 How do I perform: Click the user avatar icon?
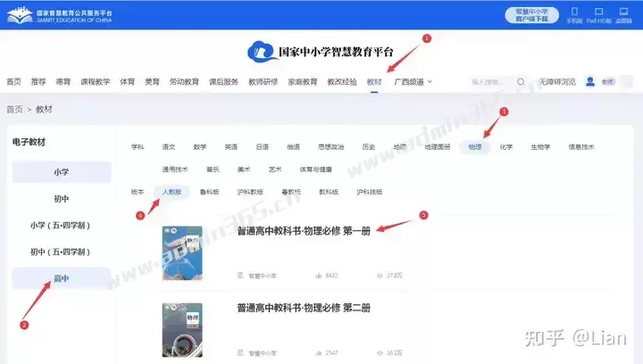(x=590, y=81)
